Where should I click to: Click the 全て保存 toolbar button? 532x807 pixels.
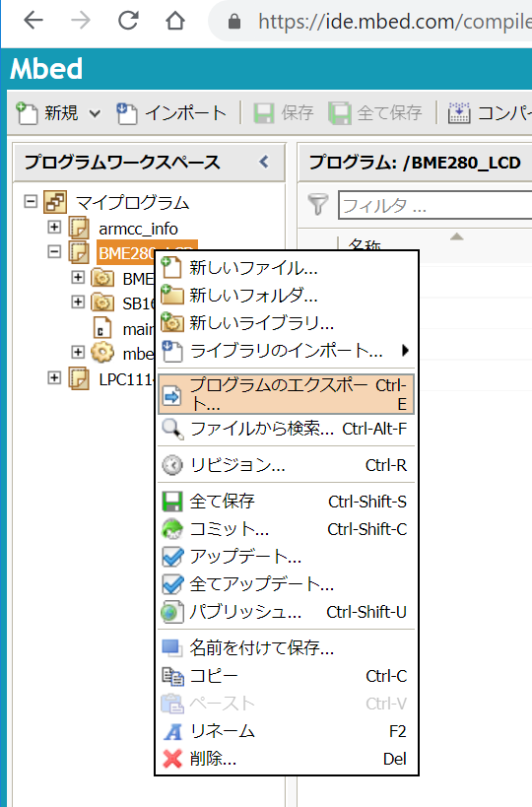pyautogui.click(x=376, y=112)
